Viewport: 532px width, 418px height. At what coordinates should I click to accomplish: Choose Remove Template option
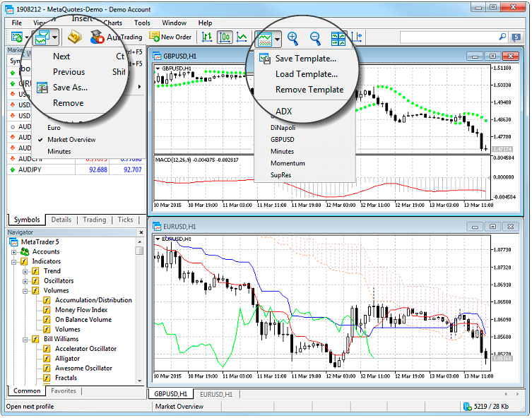309,90
